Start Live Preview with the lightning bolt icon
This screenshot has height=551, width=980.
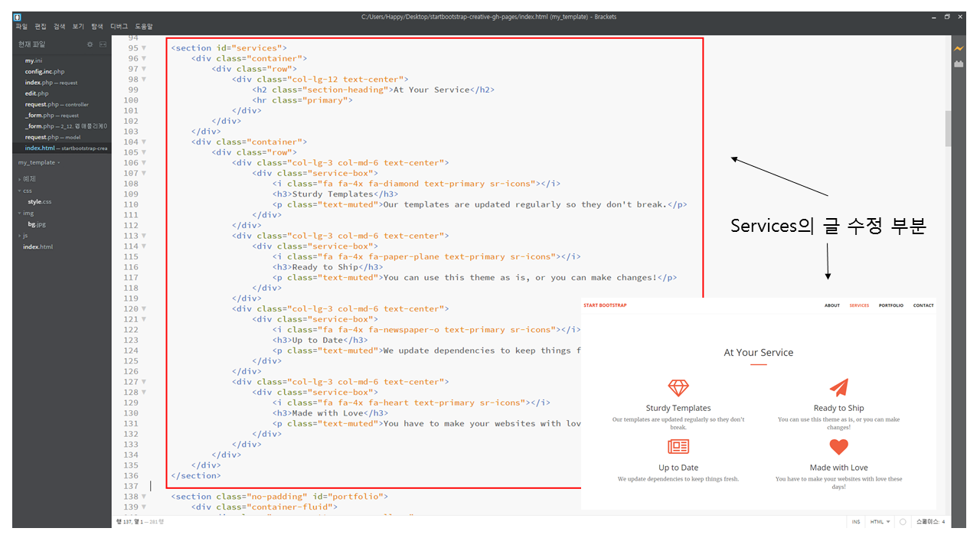pyautogui.click(x=959, y=49)
